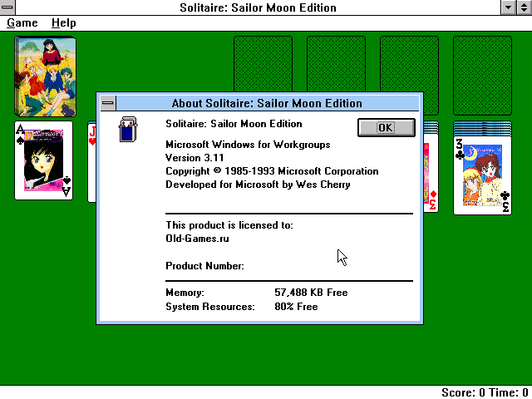Click the first empty foundation slot
The width and height of the screenshot is (532, 399).
tap(263, 64)
